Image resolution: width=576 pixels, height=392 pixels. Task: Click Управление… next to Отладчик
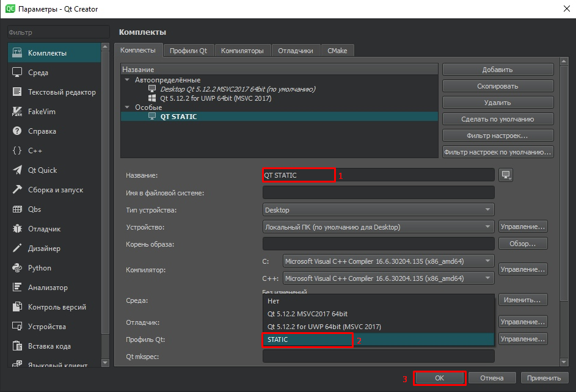click(x=523, y=322)
